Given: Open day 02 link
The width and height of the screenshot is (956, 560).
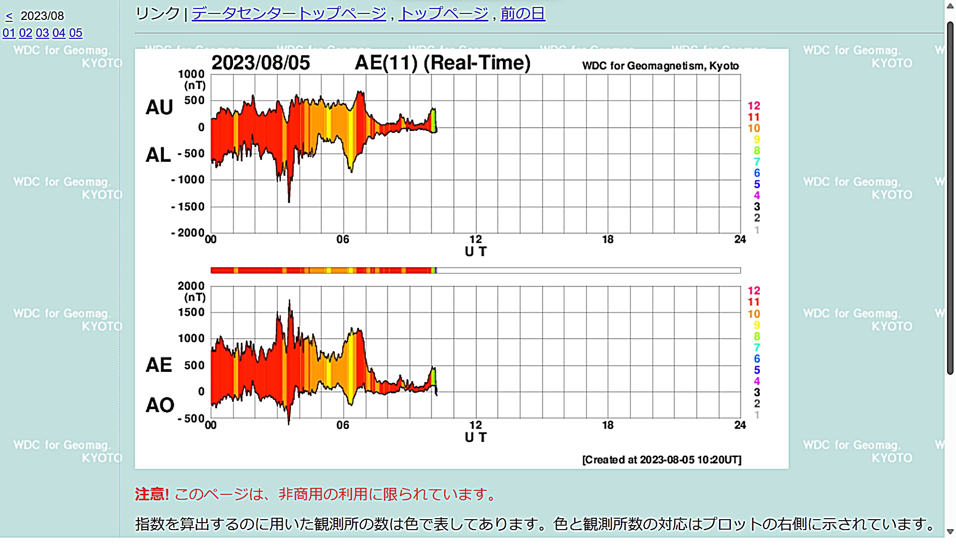Looking at the screenshot, I should coord(25,33).
